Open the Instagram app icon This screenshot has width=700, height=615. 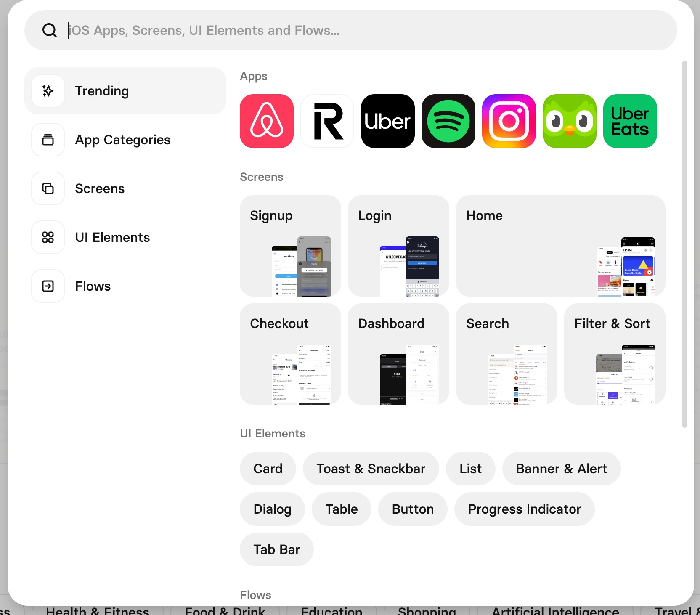[509, 121]
